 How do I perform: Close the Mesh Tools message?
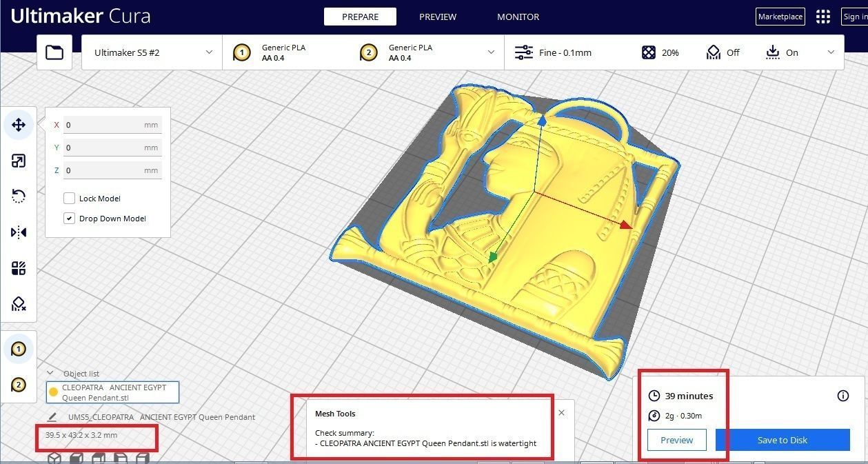coord(561,413)
